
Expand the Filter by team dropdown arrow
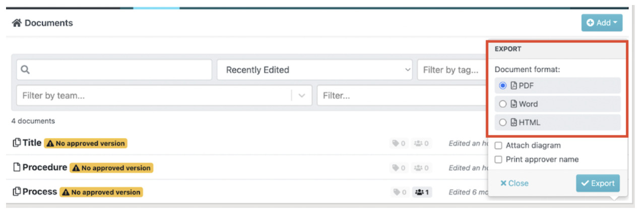click(x=302, y=95)
